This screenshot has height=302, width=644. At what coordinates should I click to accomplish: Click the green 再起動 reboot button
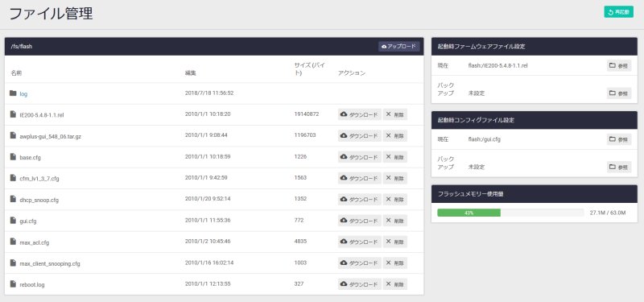click(x=618, y=12)
